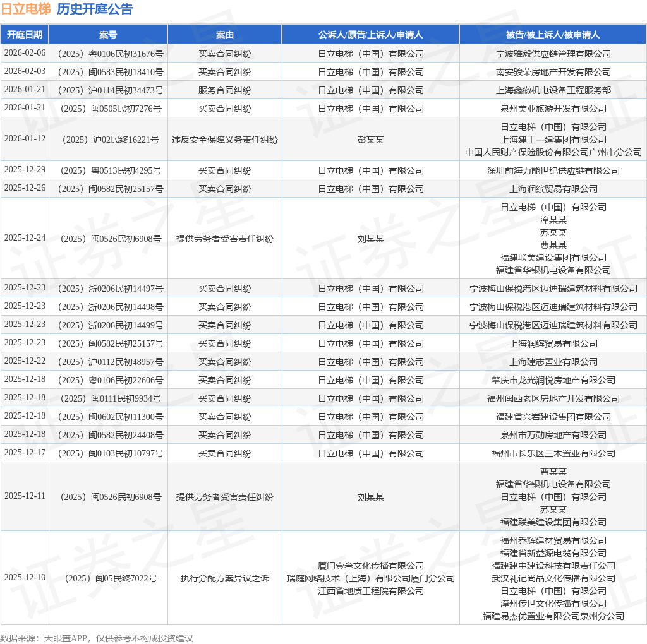The width and height of the screenshot is (647, 644).
Task: Select the 被告/被上诉人/被申请人 column header
Action: tap(553, 35)
